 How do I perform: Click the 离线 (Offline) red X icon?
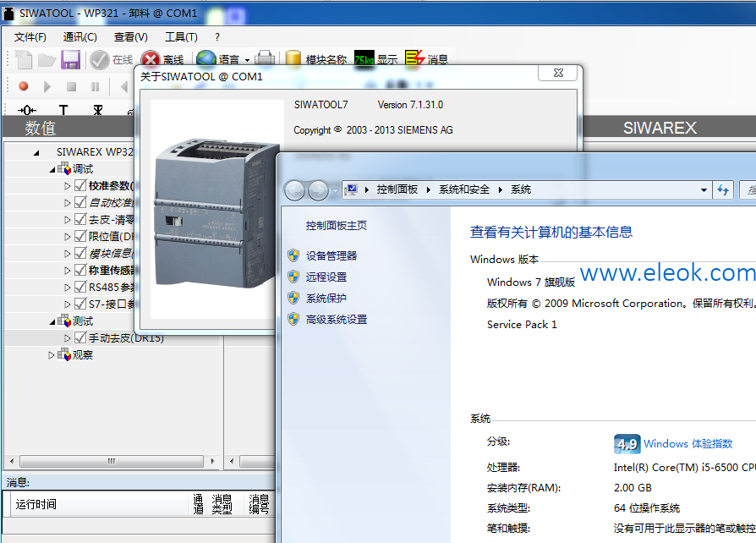tap(151, 60)
